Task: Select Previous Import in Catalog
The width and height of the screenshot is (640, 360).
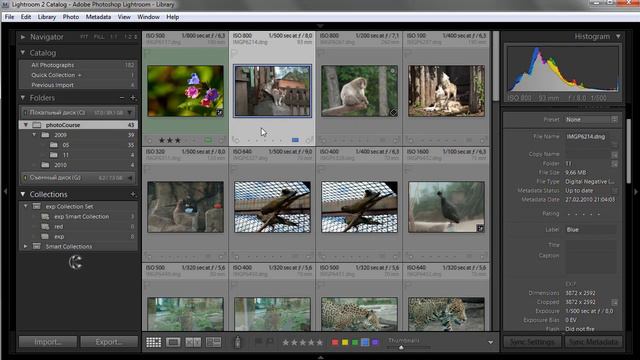Action: coord(78,85)
